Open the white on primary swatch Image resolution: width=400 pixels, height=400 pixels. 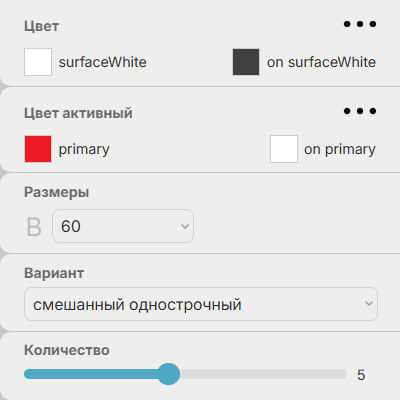point(284,149)
